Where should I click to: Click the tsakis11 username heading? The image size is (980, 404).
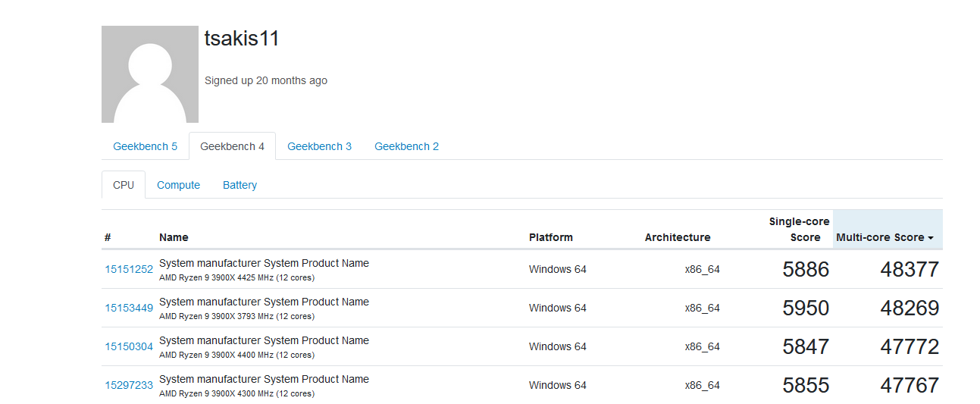pos(242,39)
